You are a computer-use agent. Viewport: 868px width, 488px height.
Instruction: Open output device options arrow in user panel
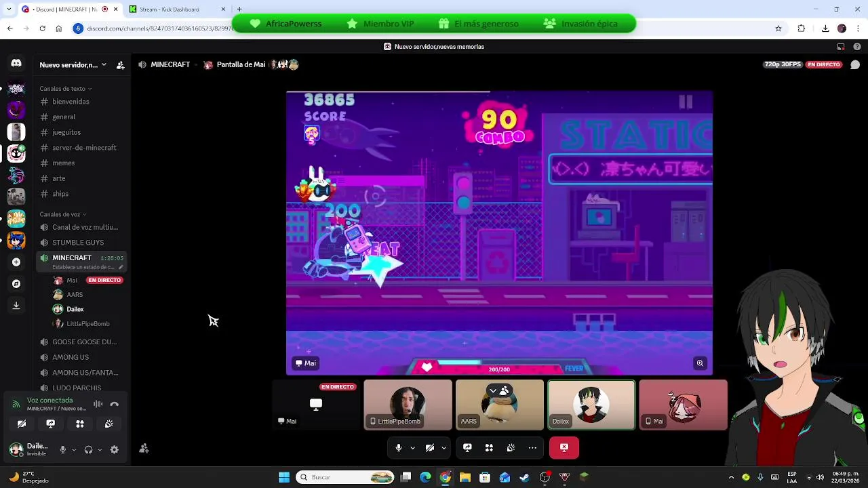coord(100,449)
